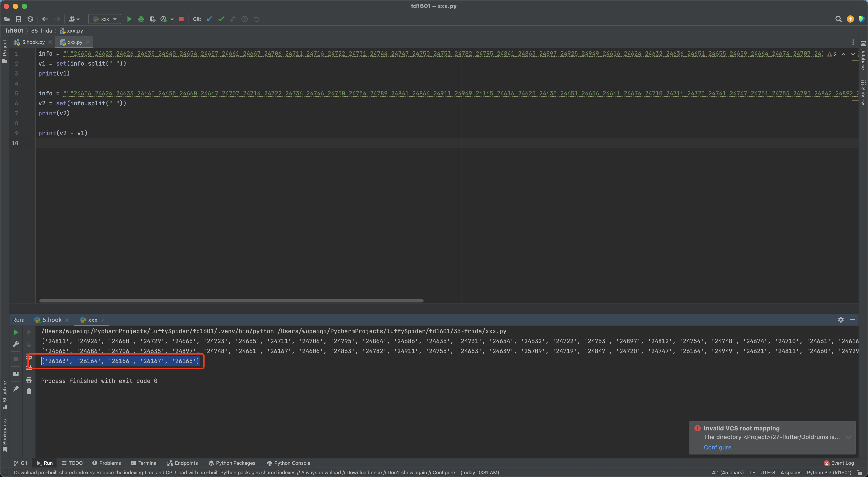Expand the profiler options dropdown arrow
868x477 pixels.
coord(172,19)
